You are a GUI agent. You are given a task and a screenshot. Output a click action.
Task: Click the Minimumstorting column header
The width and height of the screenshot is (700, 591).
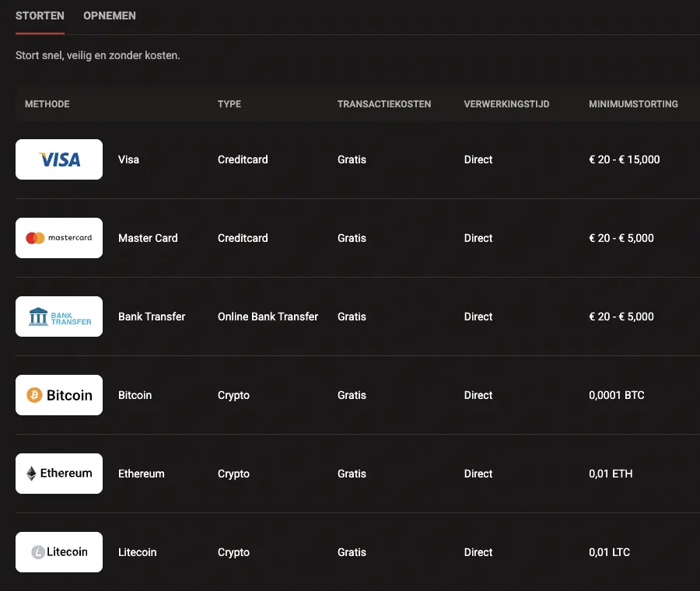tap(633, 104)
